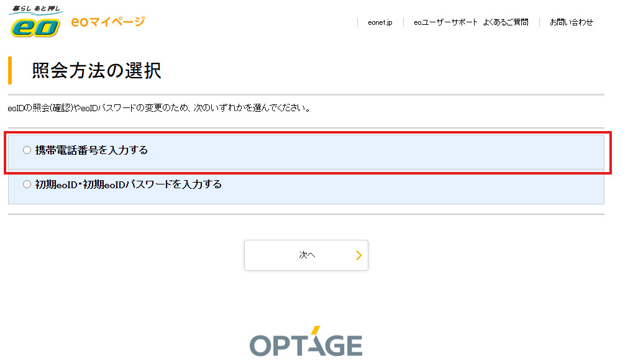Screen dimensions: 633x364
Task: Click the divider line above the 次へ button
Action: point(306,214)
